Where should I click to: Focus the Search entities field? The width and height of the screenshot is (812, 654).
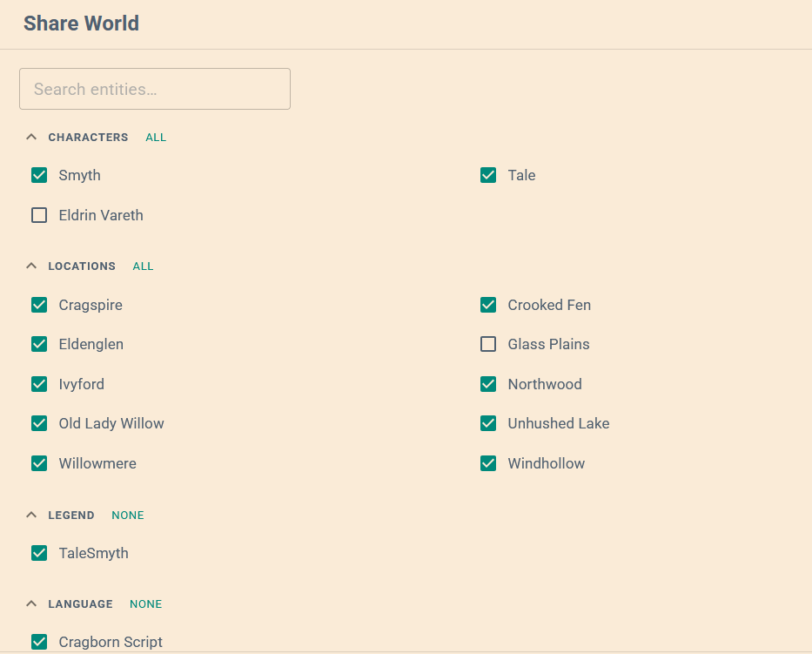pyautogui.click(x=155, y=89)
